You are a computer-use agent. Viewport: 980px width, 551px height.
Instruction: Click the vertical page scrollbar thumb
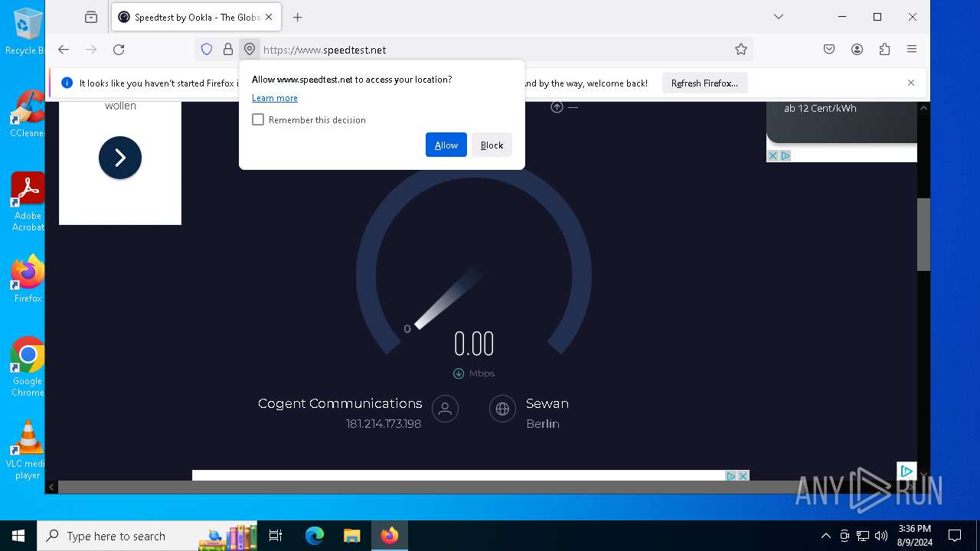click(x=923, y=234)
